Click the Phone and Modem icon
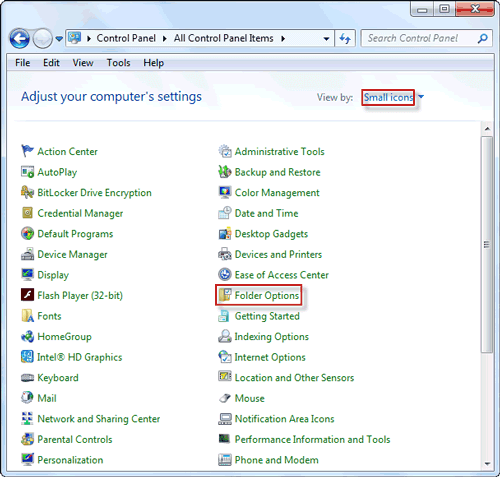The height and width of the screenshot is (477, 500). coord(225,460)
